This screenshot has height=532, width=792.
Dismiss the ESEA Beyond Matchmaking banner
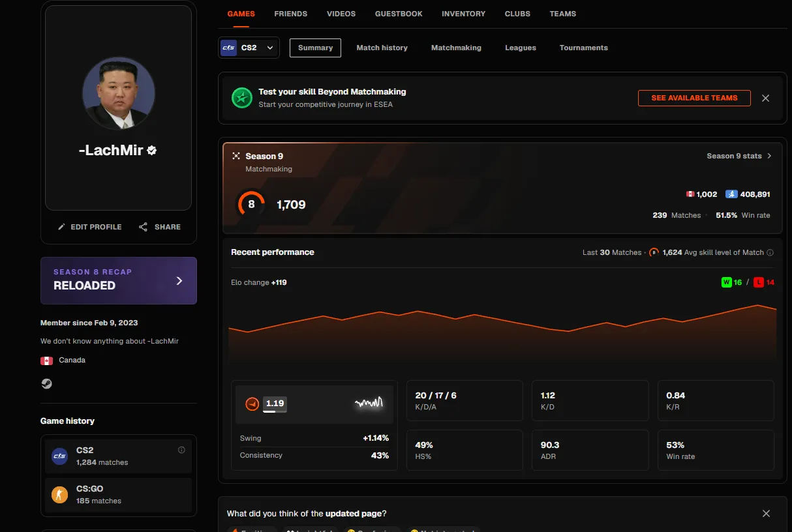(x=766, y=98)
